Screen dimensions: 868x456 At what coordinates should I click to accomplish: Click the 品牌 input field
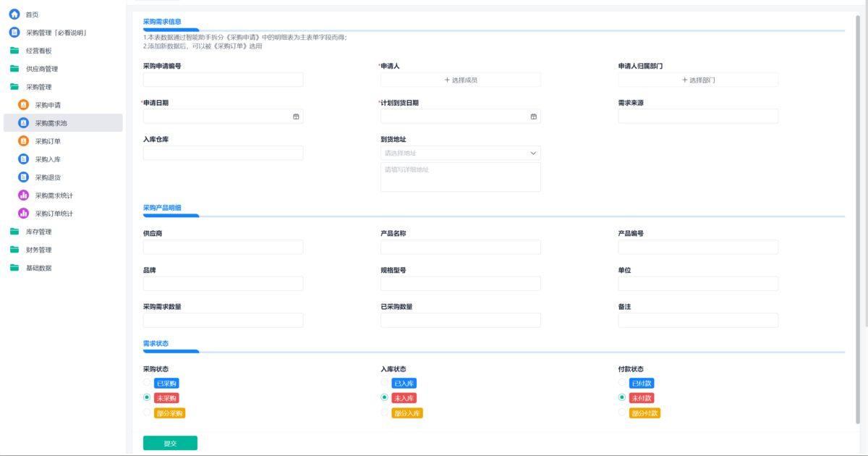[x=224, y=284]
